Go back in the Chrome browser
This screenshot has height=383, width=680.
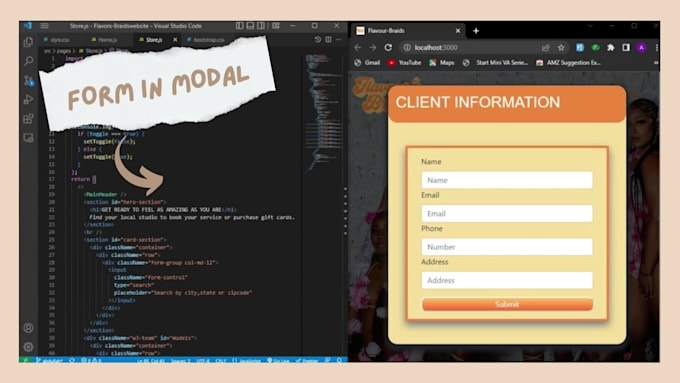(358, 47)
